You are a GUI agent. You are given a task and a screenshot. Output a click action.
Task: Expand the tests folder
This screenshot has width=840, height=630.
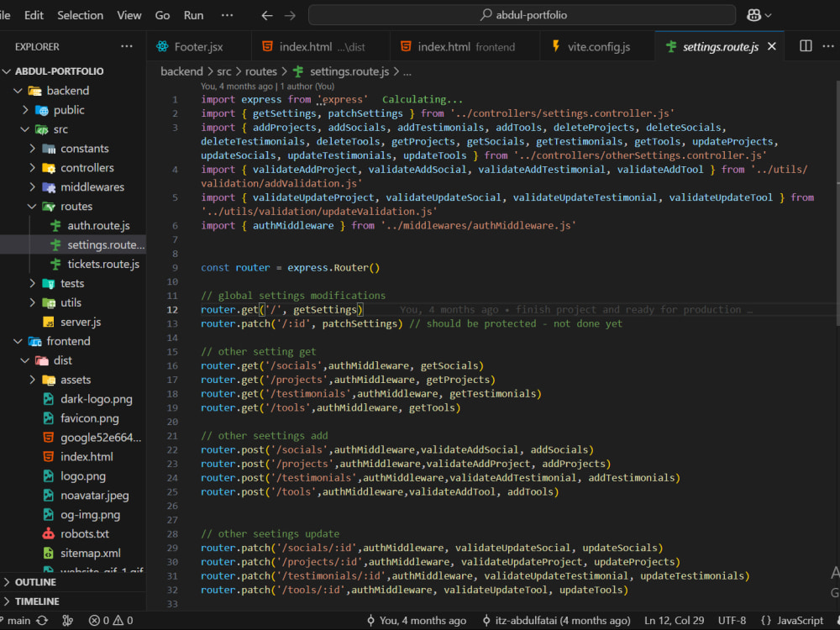71,283
